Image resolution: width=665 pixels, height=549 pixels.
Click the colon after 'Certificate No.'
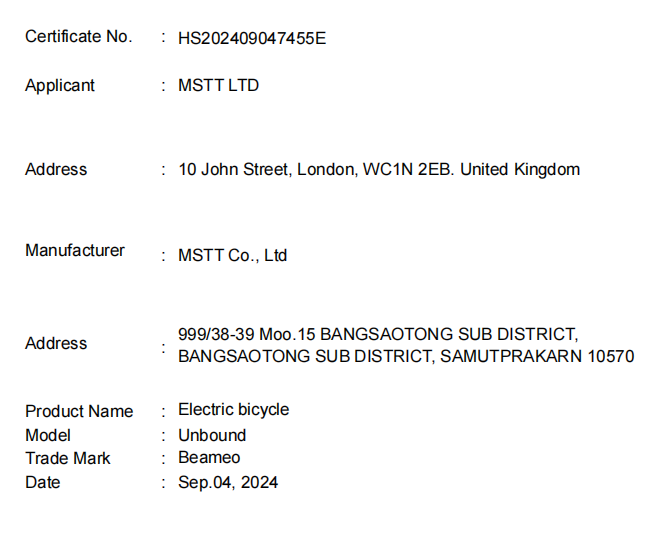point(163,37)
